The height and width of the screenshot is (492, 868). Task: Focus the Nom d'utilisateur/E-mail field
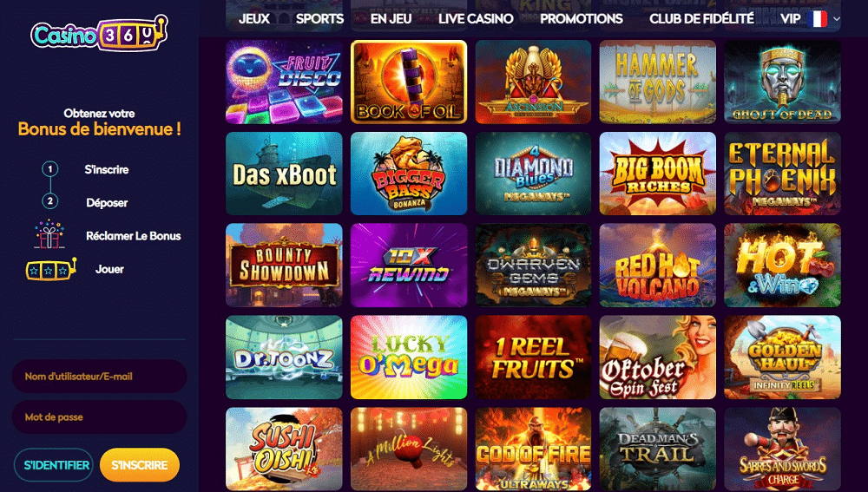tap(100, 377)
